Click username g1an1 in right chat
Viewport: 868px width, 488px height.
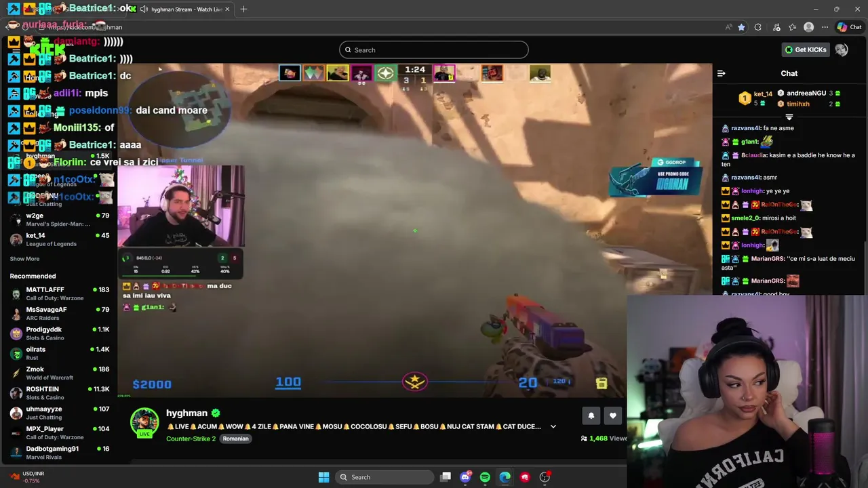click(749, 142)
